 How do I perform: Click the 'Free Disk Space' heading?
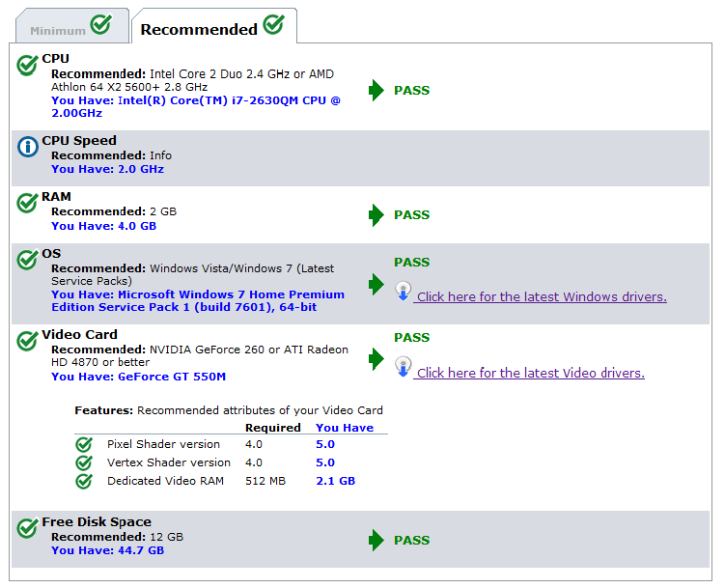(x=97, y=522)
